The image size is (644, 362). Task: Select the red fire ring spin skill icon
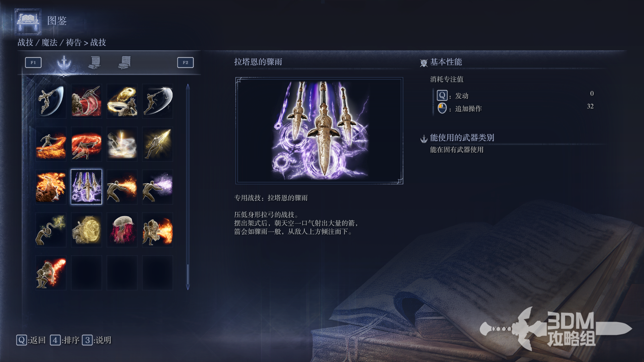pyautogui.click(x=87, y=144)
